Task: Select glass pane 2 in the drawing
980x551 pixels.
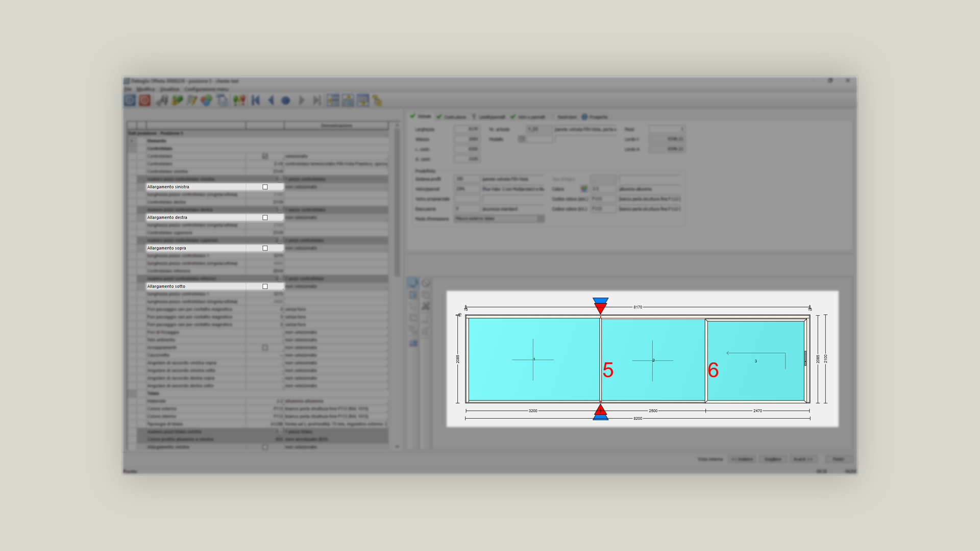Action: (x=653, y=360)
